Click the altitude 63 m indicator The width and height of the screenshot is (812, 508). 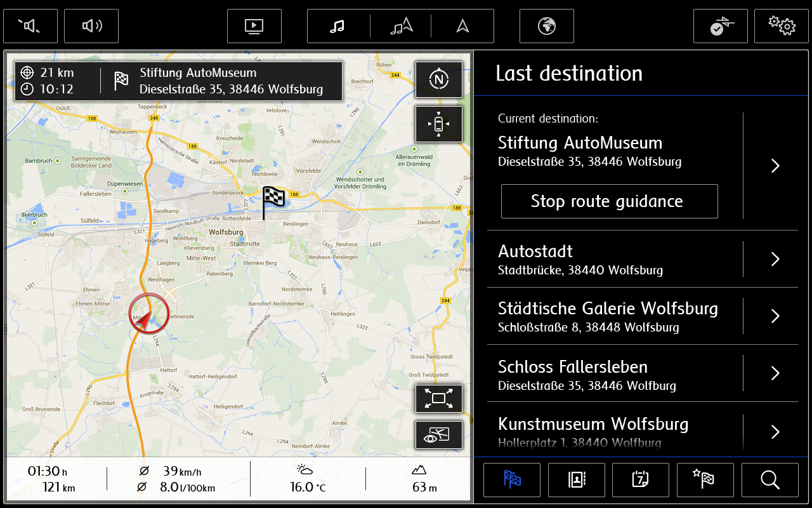[424, 488]
